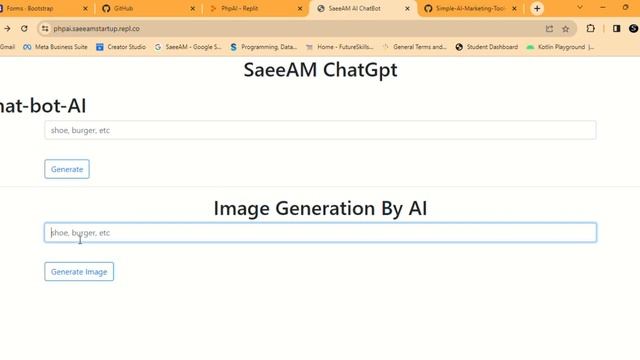Reload the page with the refresh icon

[x=24, y=29]
